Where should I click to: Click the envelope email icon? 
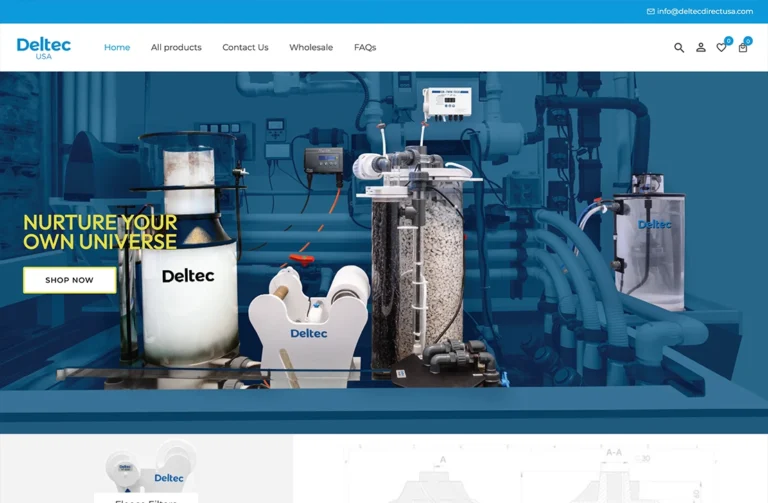click(650, 11)
